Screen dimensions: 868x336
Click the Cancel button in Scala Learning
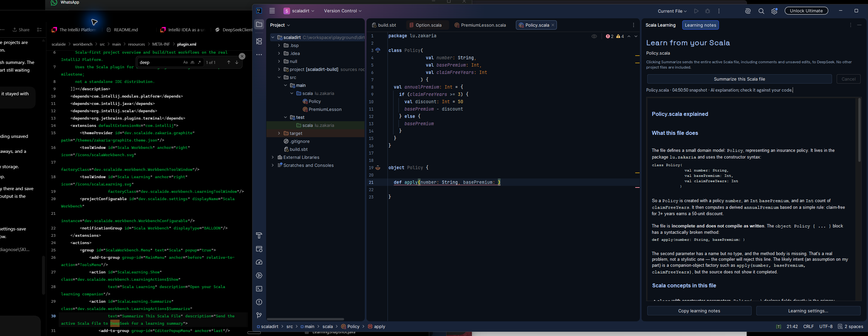click(x=848, y=79)
